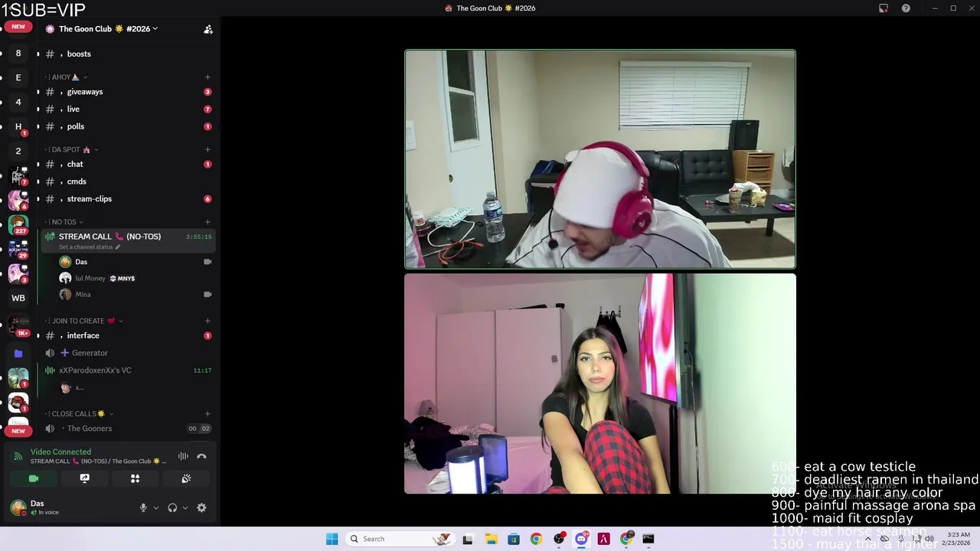Open the purple server folder icon
Image resolution: width=980 pixels, height=551 pixels.
tap(18, 354)
